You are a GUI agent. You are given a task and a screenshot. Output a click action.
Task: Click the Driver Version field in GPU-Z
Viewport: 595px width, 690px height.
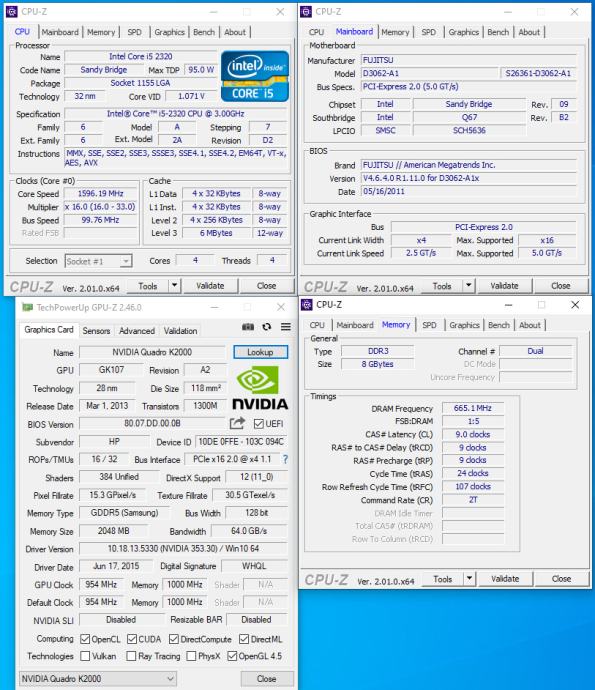(183, 549)
